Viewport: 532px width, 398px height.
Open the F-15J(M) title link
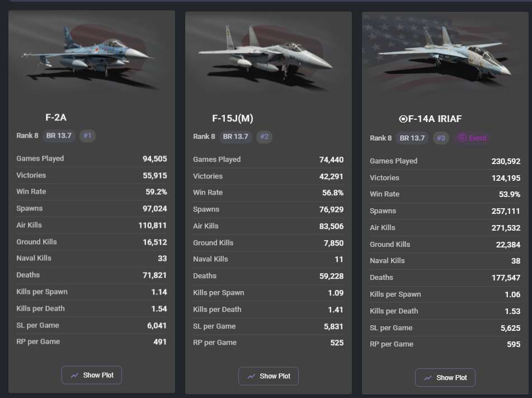[x=233, y=119]
